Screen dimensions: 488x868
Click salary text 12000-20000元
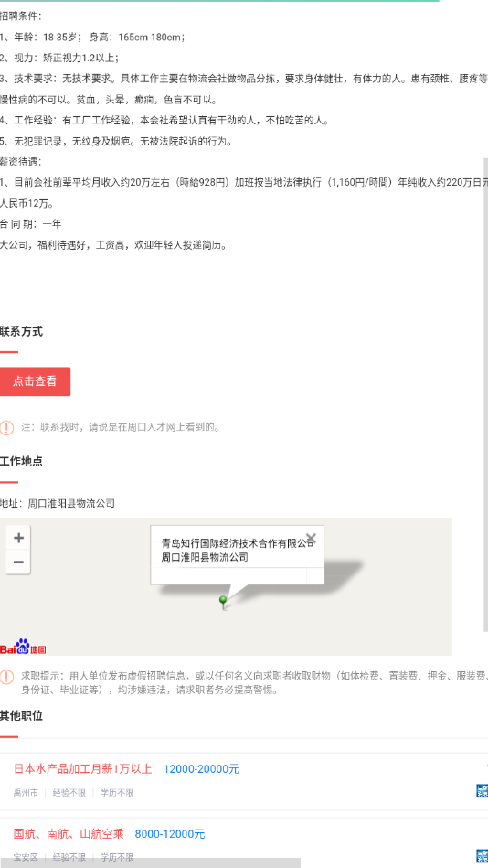[x=201, y=769]
